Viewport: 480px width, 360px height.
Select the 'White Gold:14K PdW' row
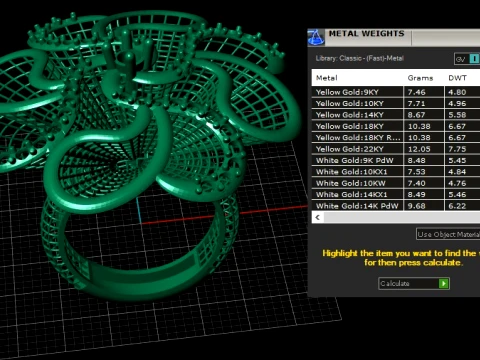[x=396, y=206]
